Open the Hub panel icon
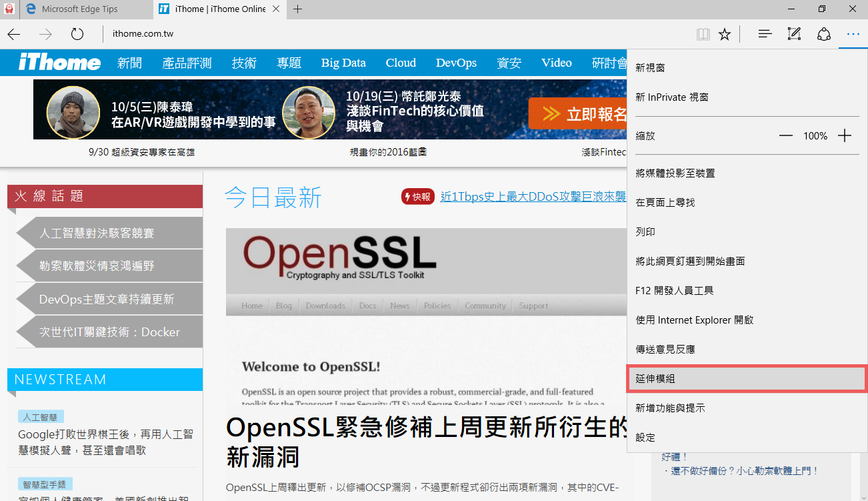This screenshot has height=501, width=868. pyautogui.click(x=765, y=34)
